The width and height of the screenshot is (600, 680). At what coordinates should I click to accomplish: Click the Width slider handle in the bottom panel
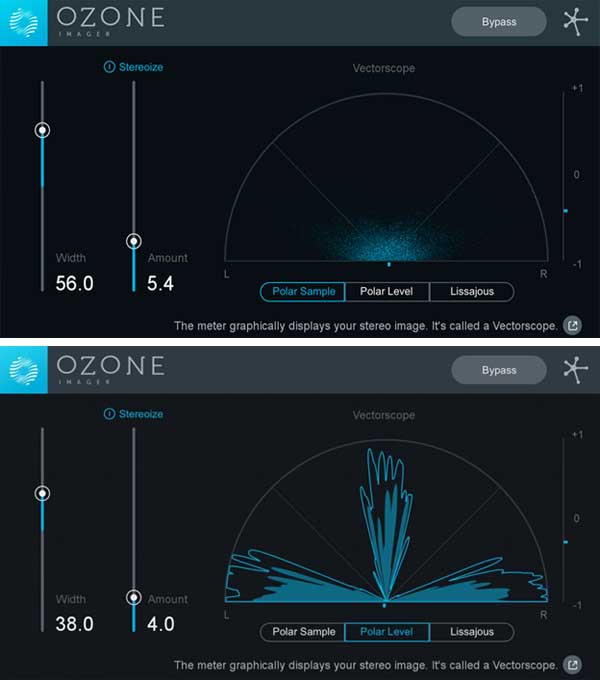tap(42, 494)
